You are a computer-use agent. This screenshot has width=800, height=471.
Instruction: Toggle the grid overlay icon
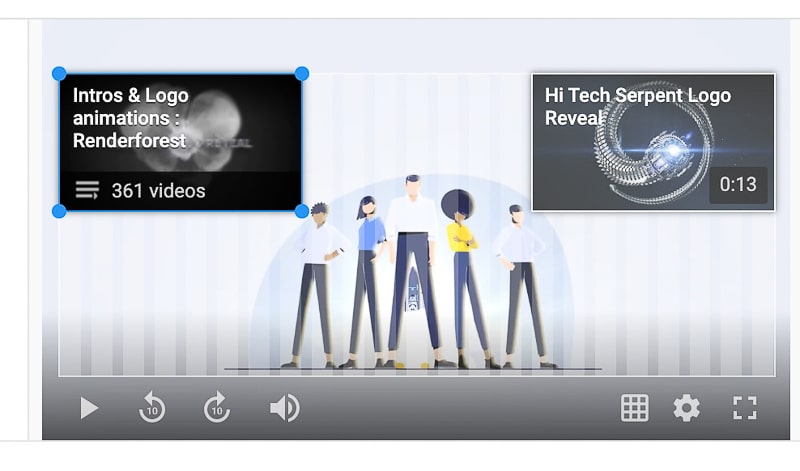click(x=635, y=408)
